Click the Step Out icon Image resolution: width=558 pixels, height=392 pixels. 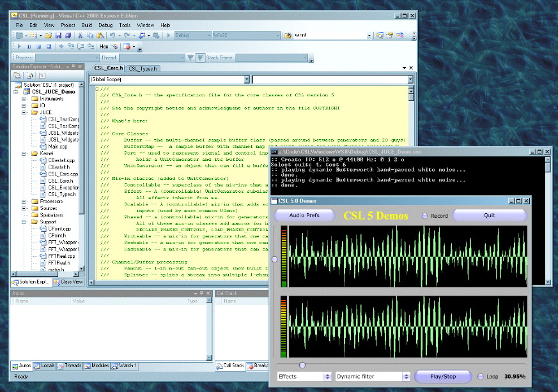[x=91, y=47]
